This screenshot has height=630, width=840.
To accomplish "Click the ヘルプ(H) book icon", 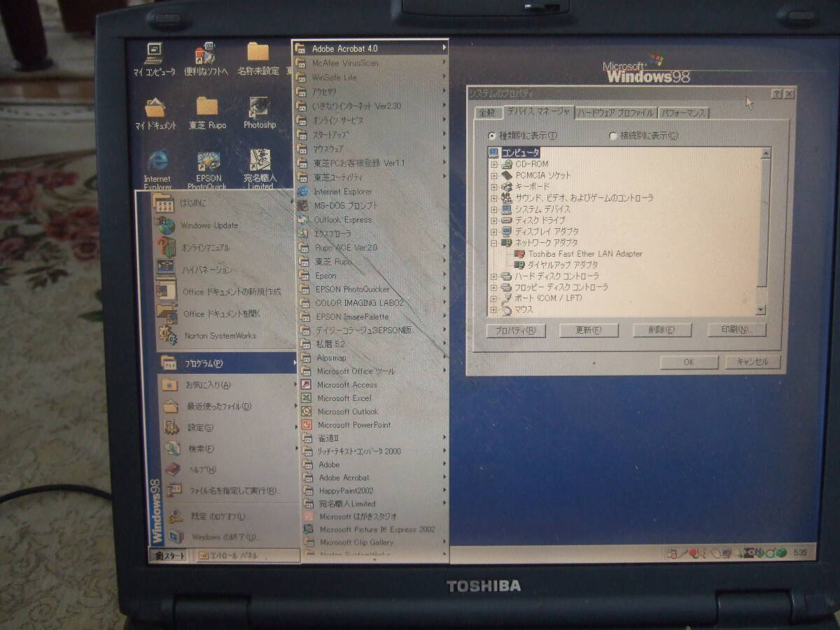I will tap(171, 469).
